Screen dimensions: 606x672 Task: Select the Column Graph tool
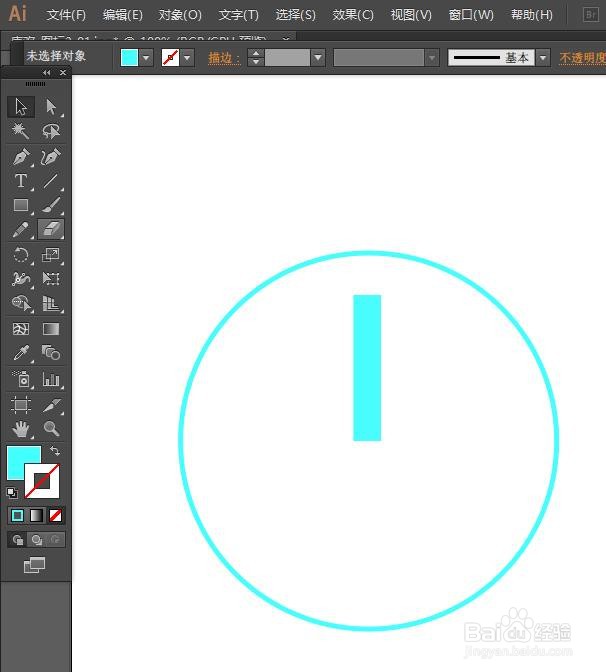51,379
